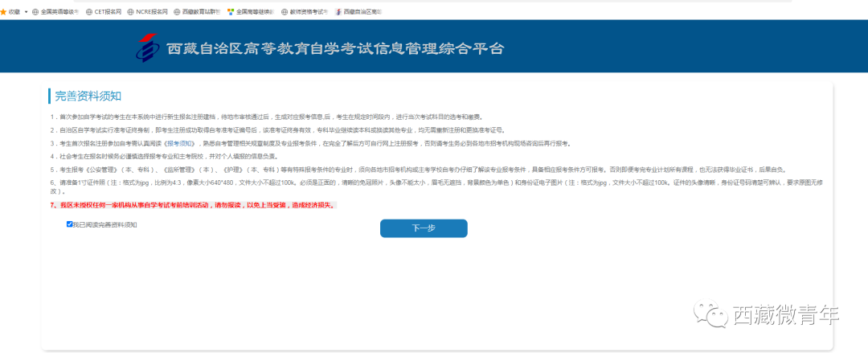Open the 报考须知 link in item 3

click(179, 143)
